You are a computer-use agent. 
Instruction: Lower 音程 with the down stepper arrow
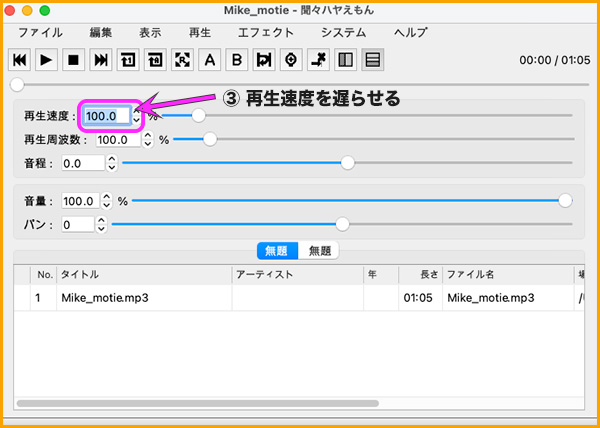[111, 168]
